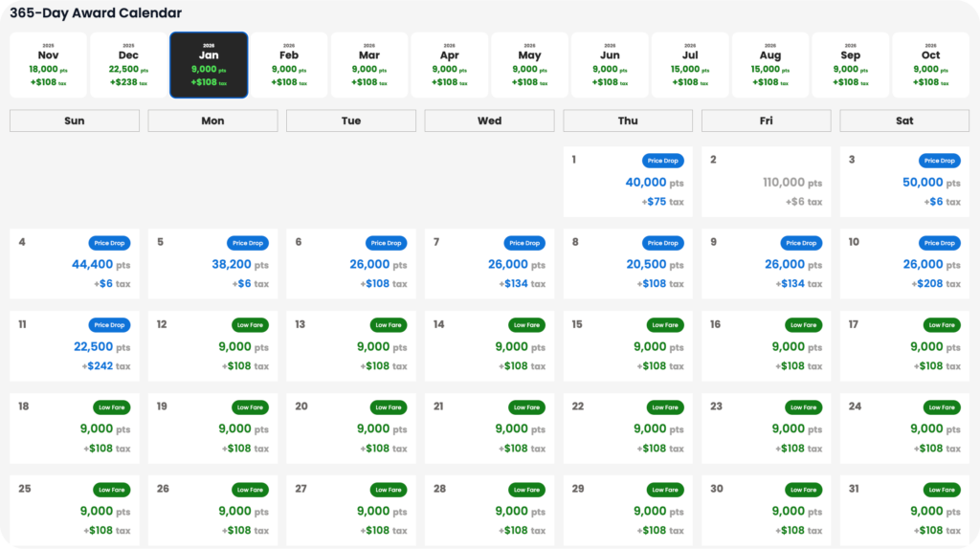Select the 38,200 pts fare on January 5

212,264
